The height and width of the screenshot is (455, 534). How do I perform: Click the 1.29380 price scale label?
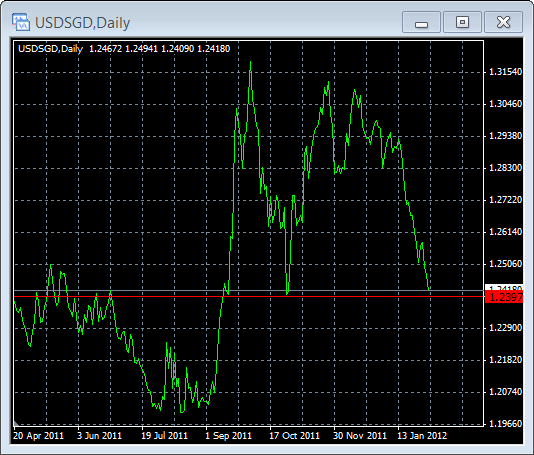click(505, 136)
